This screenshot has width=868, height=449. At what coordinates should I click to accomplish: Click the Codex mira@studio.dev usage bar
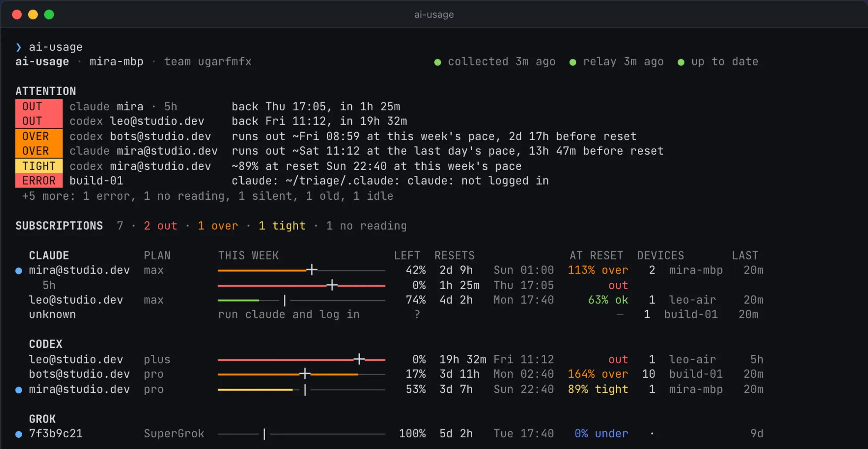302,390
